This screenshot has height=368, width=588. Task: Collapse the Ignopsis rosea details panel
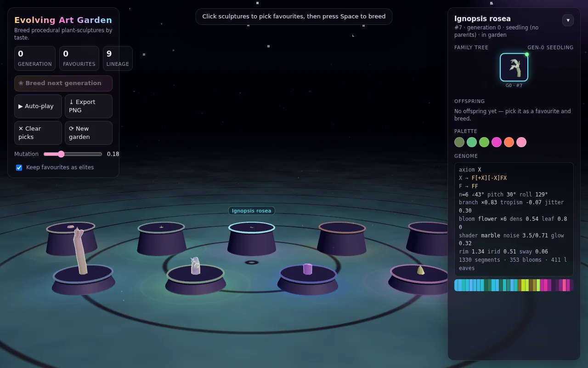[x=568, y=20]
